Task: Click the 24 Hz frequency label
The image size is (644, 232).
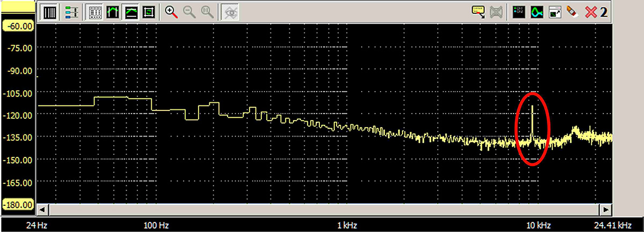Action: pos(36,225)
